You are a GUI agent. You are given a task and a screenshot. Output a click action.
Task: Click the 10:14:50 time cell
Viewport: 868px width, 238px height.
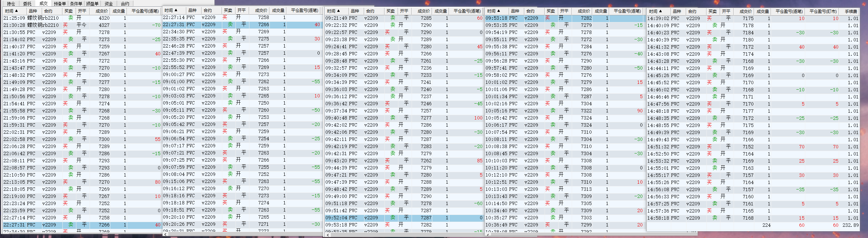pos(496,203)
